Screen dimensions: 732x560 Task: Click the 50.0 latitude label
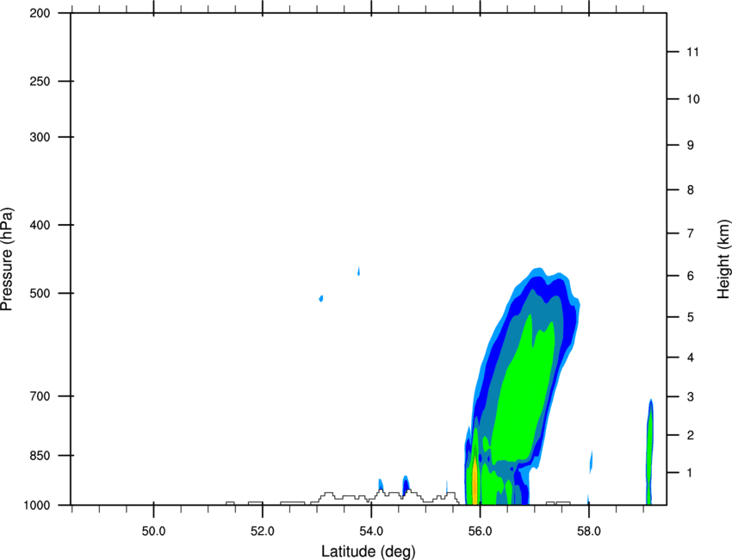coord(153,532)
